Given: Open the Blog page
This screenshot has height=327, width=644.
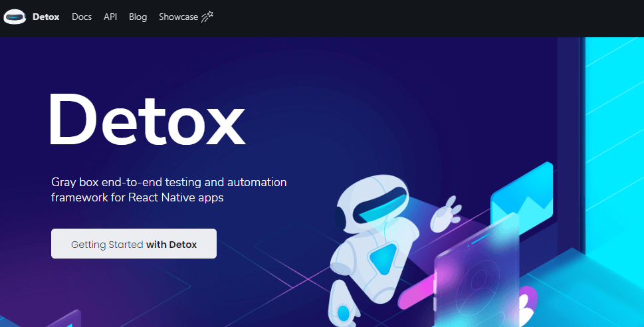Looking at the screenshot, I should point(138,17).
